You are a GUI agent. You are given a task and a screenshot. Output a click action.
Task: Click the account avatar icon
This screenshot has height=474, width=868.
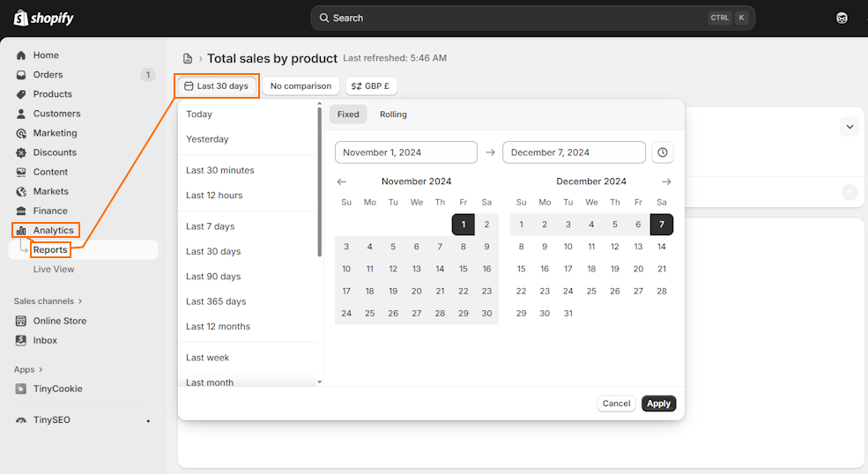(842, 19)
